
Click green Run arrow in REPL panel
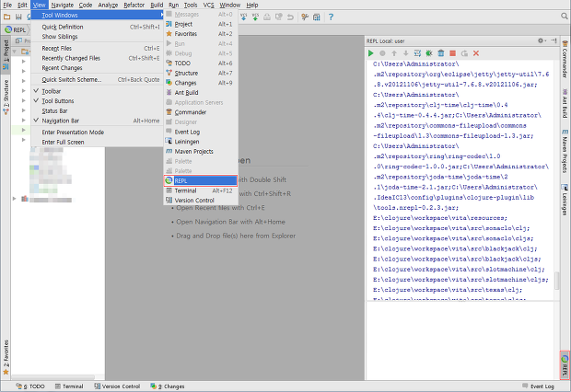371,53
